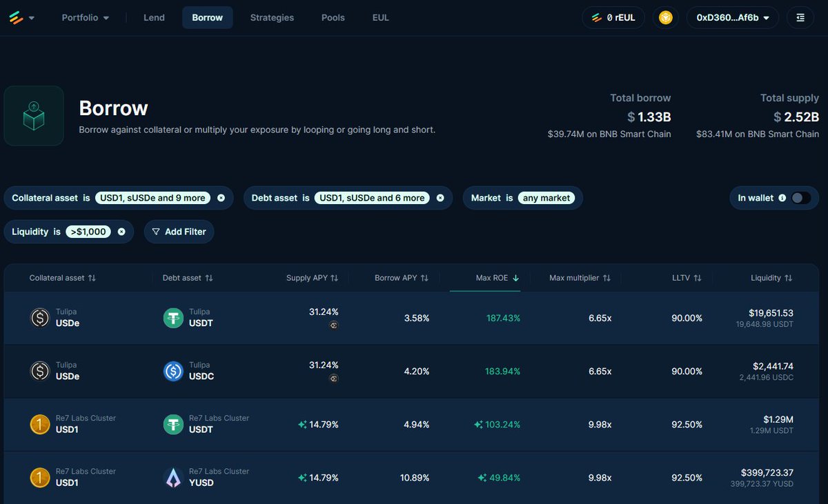Click Re7 Labs Cluster USDT icon
This screenshot has width=828, height=504.
[173, 424]
